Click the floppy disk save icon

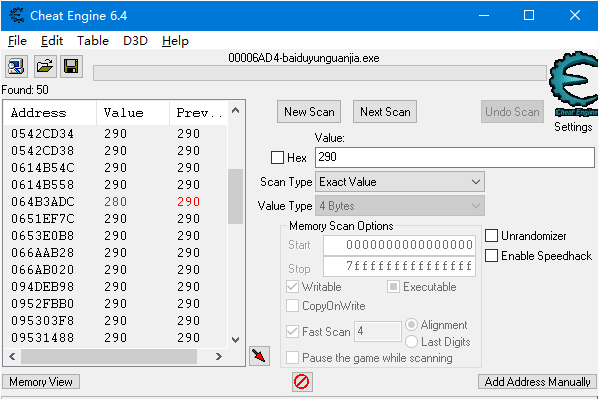coord(71,66)
